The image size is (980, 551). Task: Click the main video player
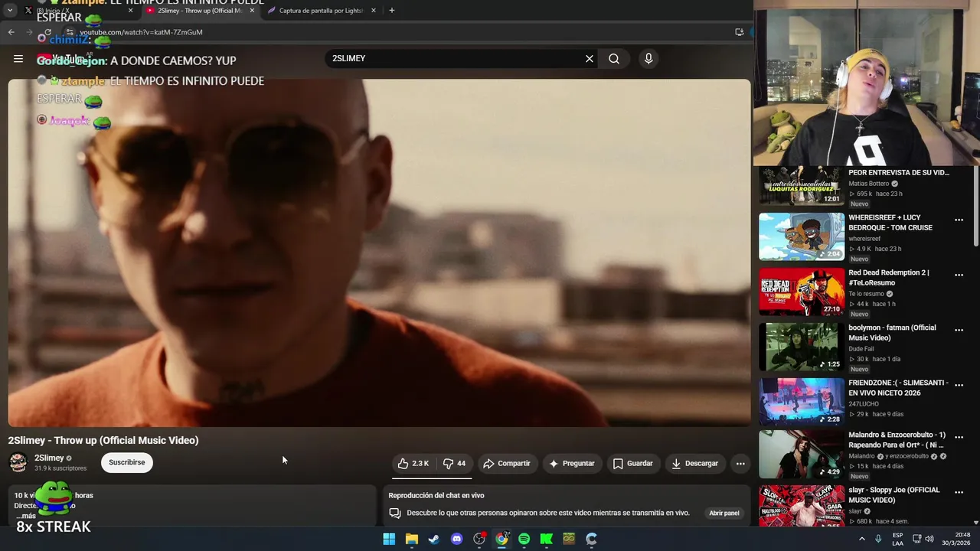pos(379,253)
